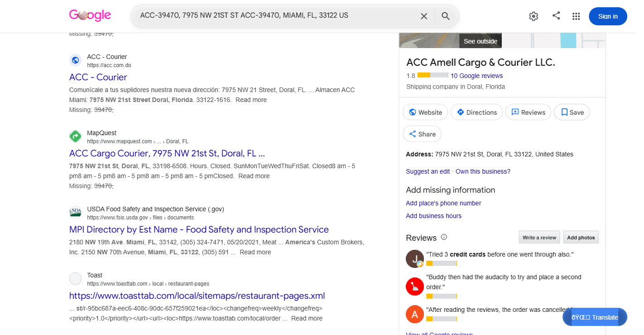644x335 pixels.
Task: Click the Google logo
Action: pos(90,15)
